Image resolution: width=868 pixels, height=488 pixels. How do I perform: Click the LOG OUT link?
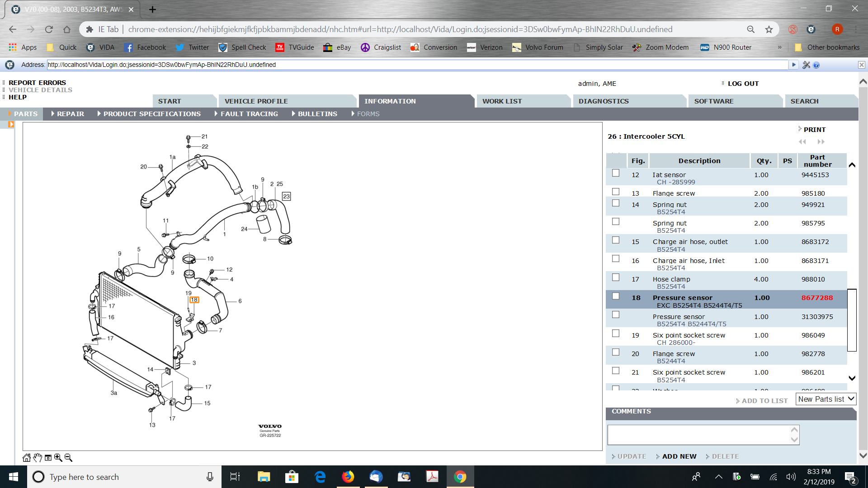pyautogui.click(x=743, y=84)
